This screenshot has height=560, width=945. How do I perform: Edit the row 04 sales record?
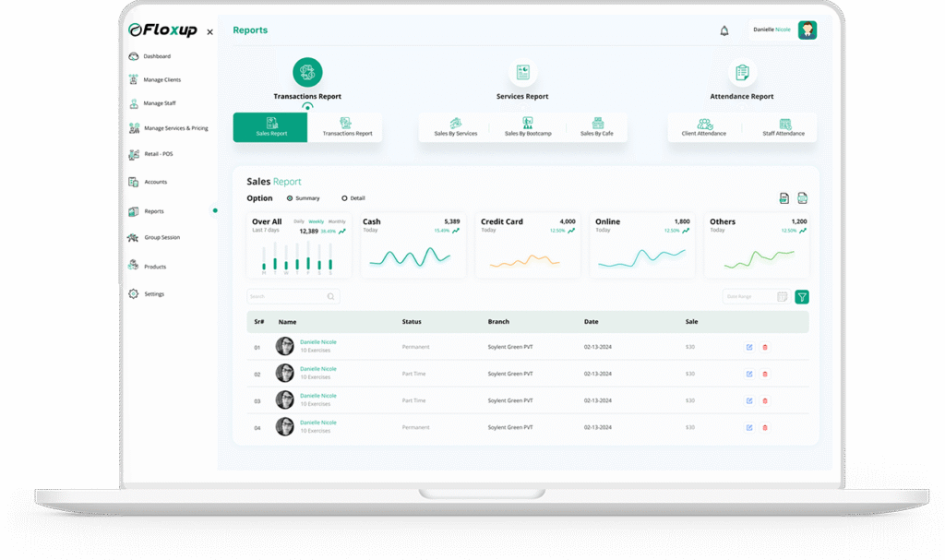click(749, 427)
